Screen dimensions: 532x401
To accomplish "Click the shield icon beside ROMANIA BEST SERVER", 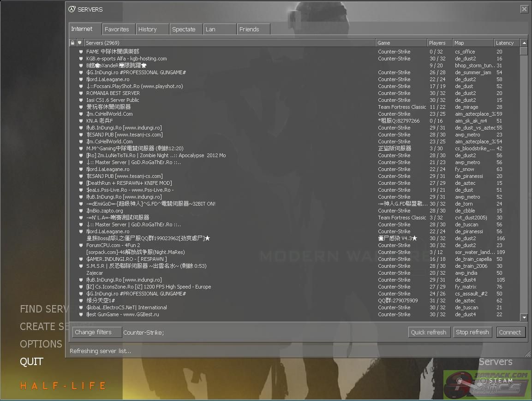I will [x=81, y=93].
